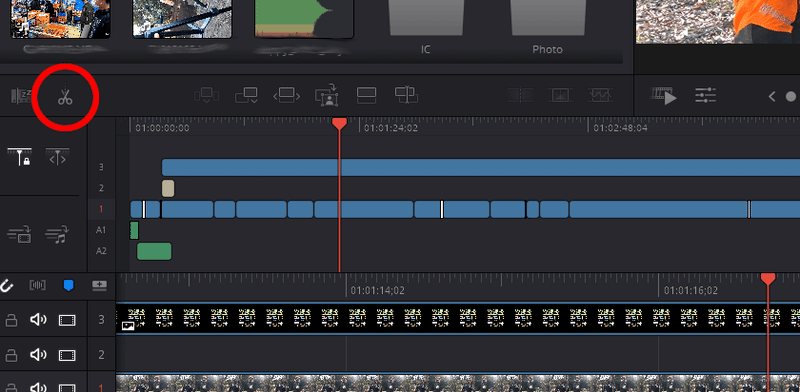The width and height of the screenshot is (800, 392).
Task: Click timecode 01:01:24:02 on upper ruler
Action: [391, 128]
